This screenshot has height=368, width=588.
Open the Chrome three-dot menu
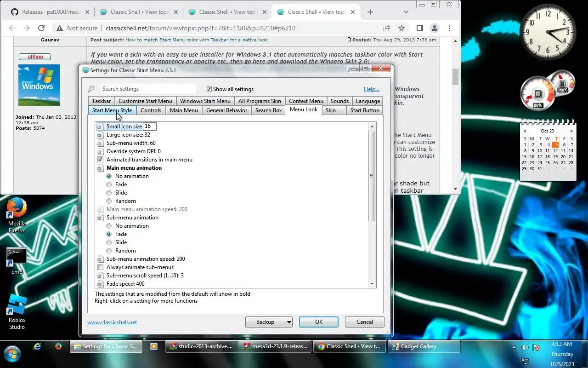tap(449, 28)
